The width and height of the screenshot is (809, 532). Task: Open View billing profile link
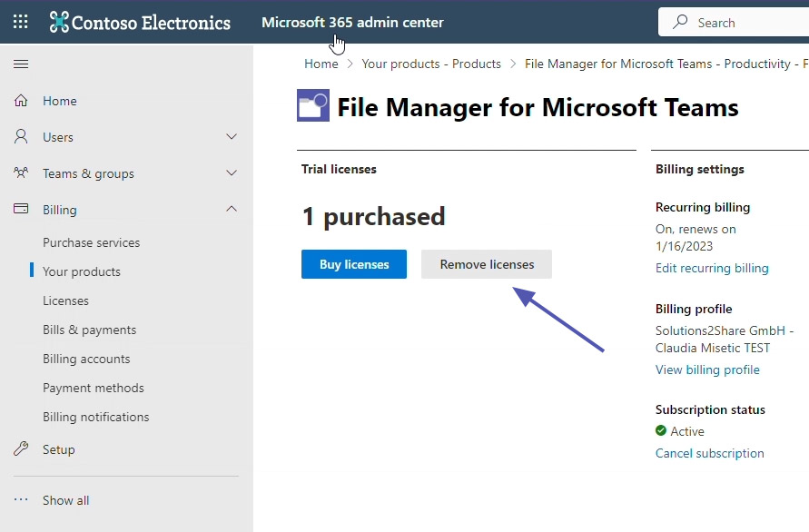[707, 369]
